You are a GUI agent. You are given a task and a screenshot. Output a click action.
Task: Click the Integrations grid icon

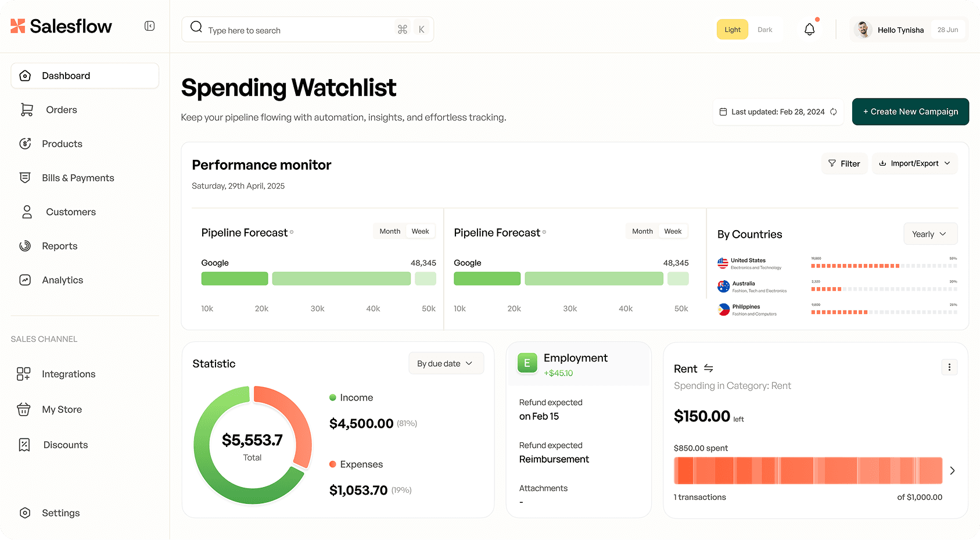[x=24, y=374]
